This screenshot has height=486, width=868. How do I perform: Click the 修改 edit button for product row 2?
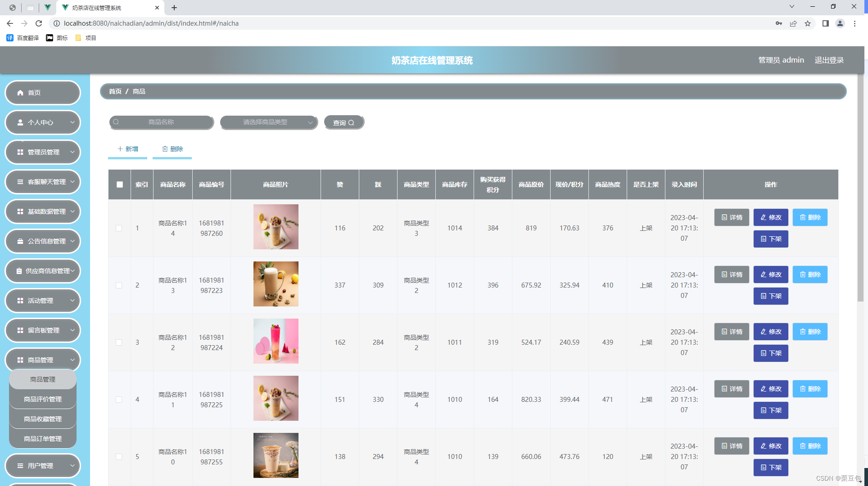tap(771, 274)
